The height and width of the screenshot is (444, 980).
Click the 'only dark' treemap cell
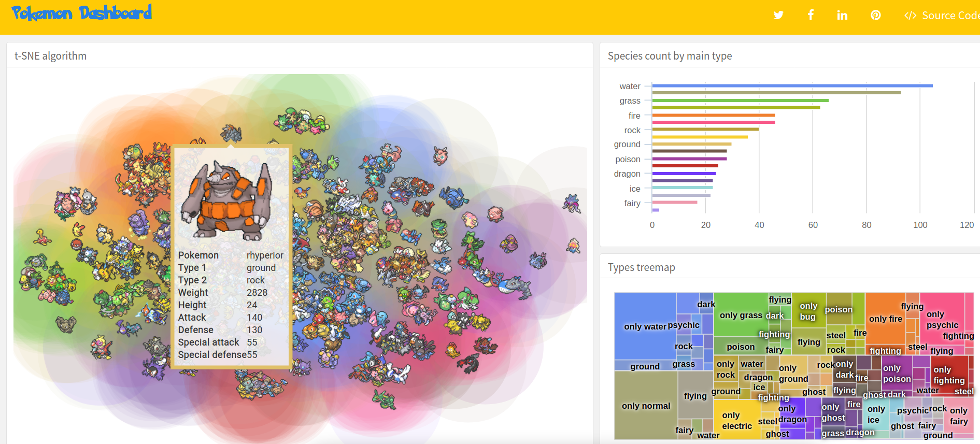click(844, 369)
